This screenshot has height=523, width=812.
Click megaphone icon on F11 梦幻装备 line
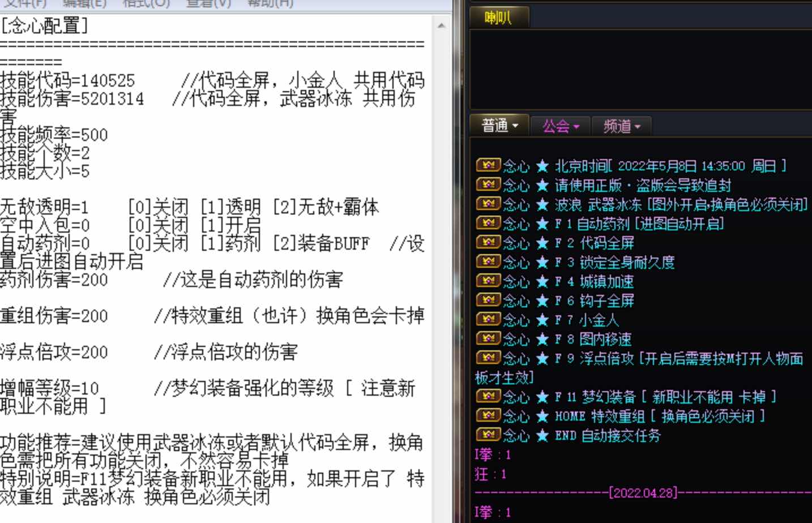(488, 396)
